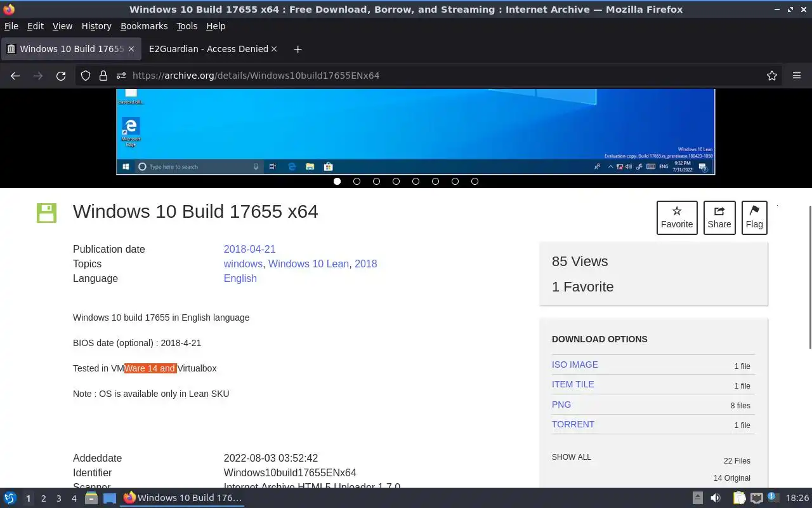
Task: Open the 2018-04-21 publication date link
Action: click(249, 249)
